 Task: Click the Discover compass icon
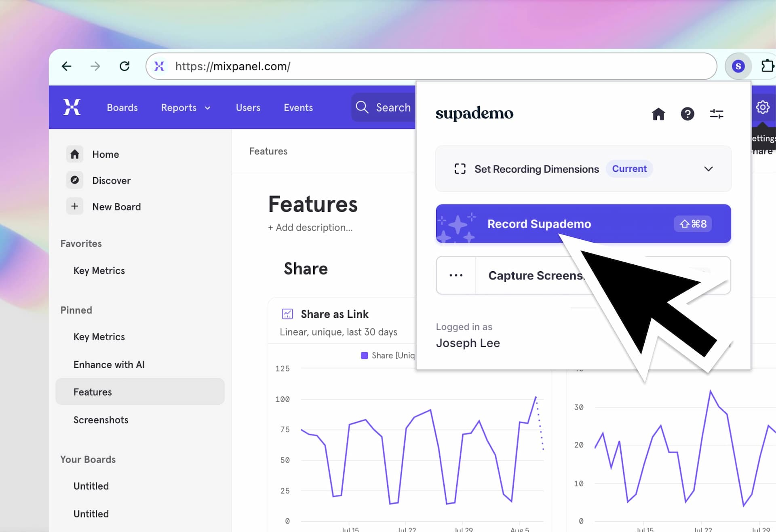(75, 180)
